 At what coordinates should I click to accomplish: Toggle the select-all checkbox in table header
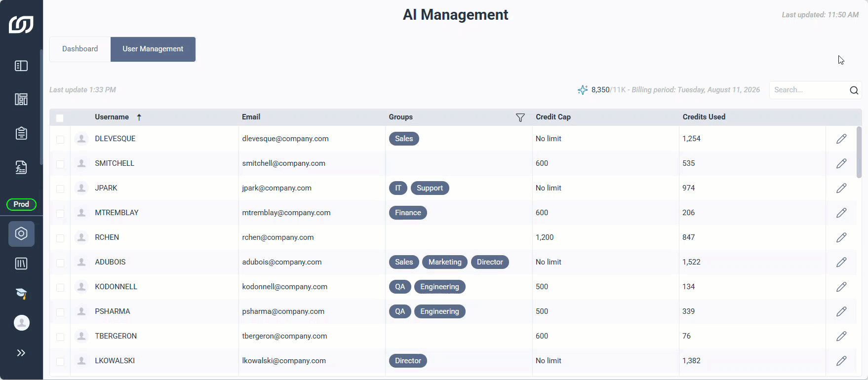pyautogui.click(x=60, y=118)
